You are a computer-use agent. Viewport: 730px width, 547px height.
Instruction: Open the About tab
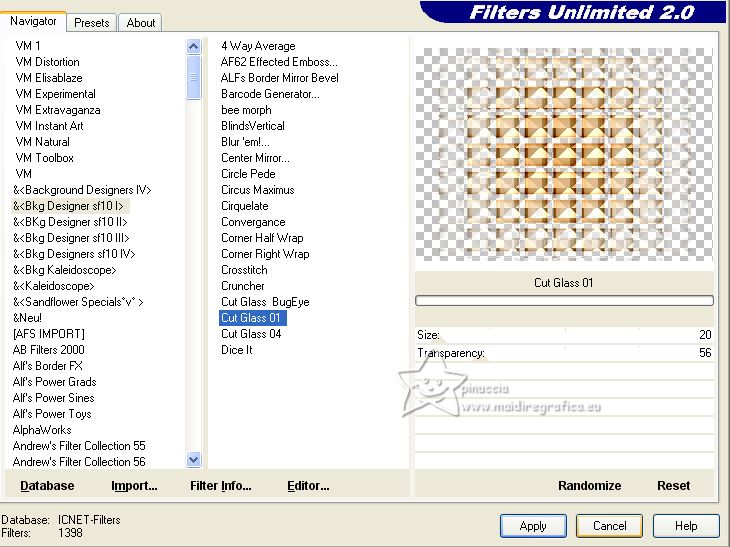pyautogui.click(x=141, y=22)
